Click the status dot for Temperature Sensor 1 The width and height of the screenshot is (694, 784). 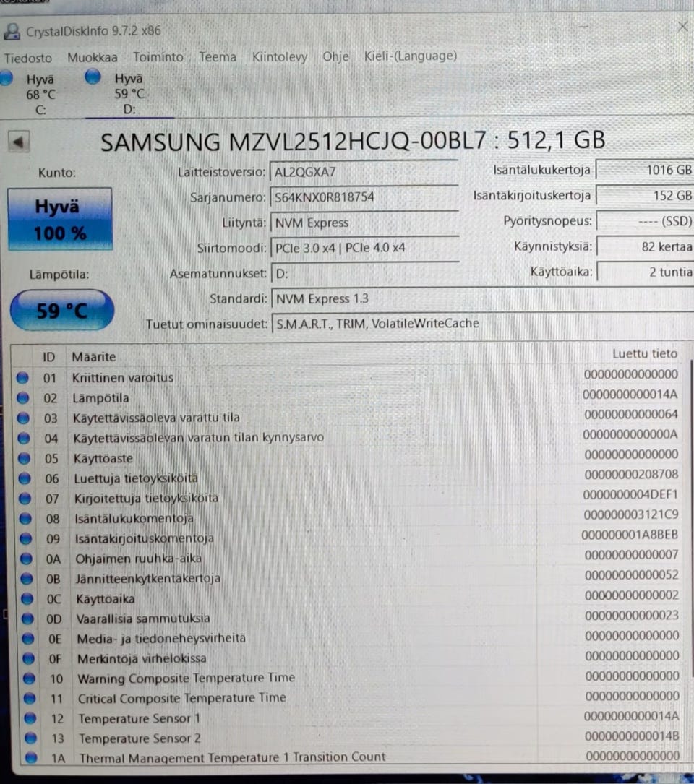click(x=30, y=718)
